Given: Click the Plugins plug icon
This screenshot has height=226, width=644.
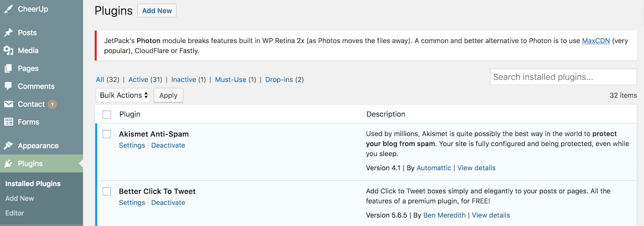Looking at the screenshot, I should (x=9, y=164).
